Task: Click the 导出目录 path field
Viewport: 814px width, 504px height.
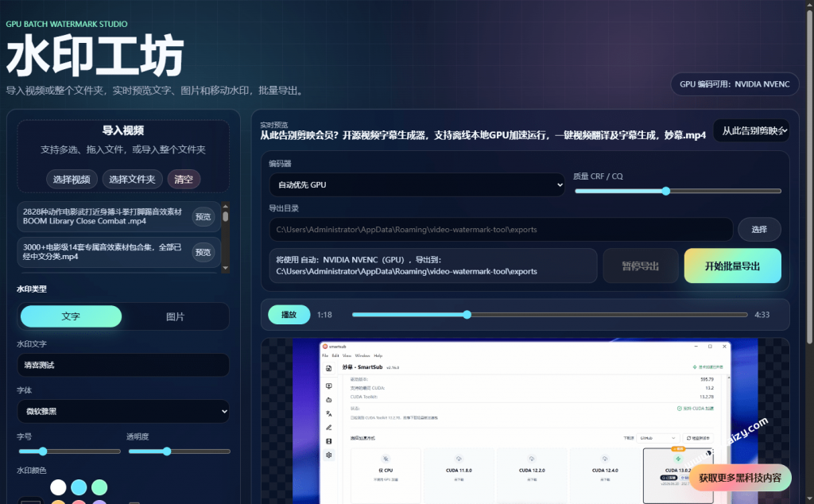Action: click(x=501, y=230)
